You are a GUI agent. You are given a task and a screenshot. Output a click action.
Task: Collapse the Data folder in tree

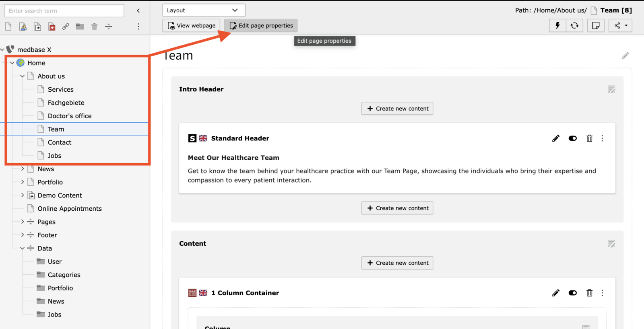tap(23, 248)
